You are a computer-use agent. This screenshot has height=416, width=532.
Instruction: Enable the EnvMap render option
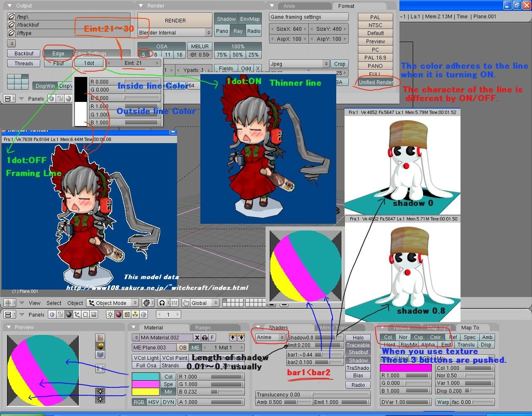click(250, 19)
